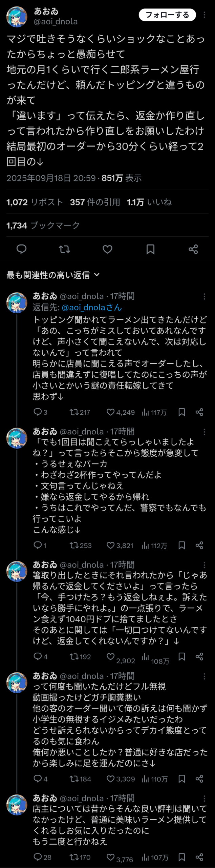Like the main post with the heart icon

(107, 249)
